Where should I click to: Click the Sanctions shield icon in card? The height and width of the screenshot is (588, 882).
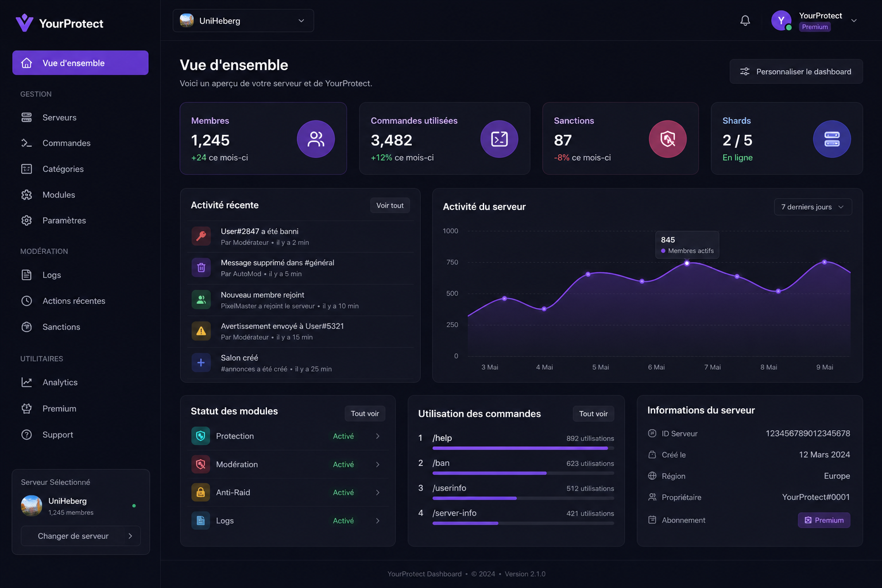(668, 139)
